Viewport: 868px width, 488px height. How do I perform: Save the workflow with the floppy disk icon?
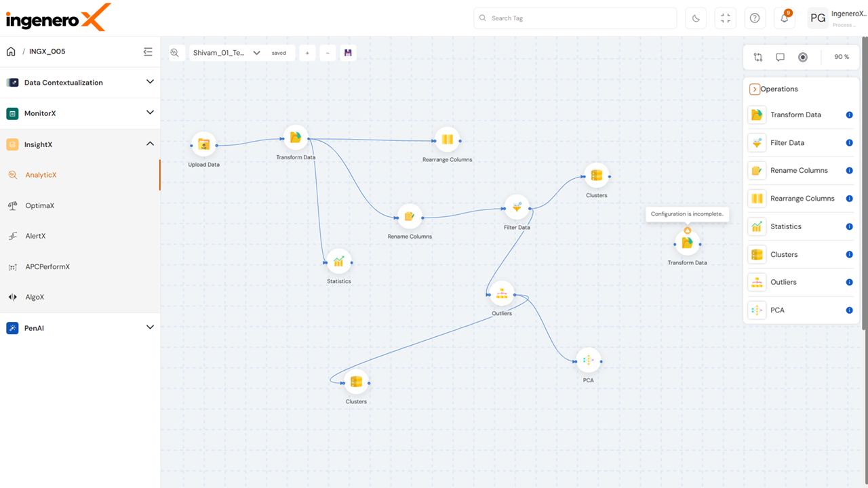348,53
